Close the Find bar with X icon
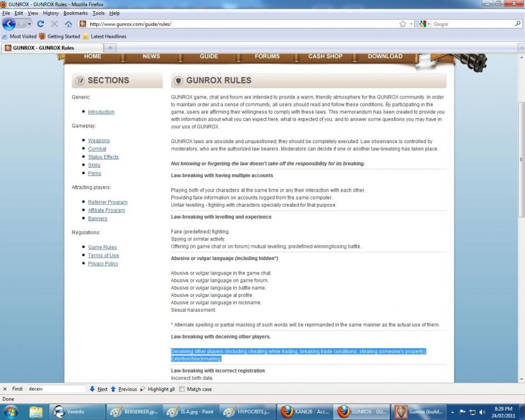This screenshot has height=420, width=525. click(x=5, y=389)
